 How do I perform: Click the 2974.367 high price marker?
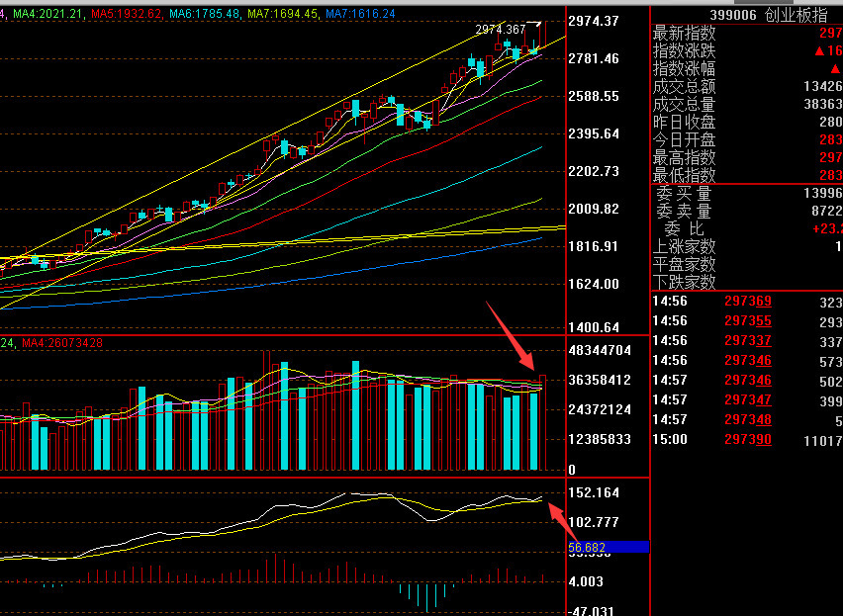500,30
